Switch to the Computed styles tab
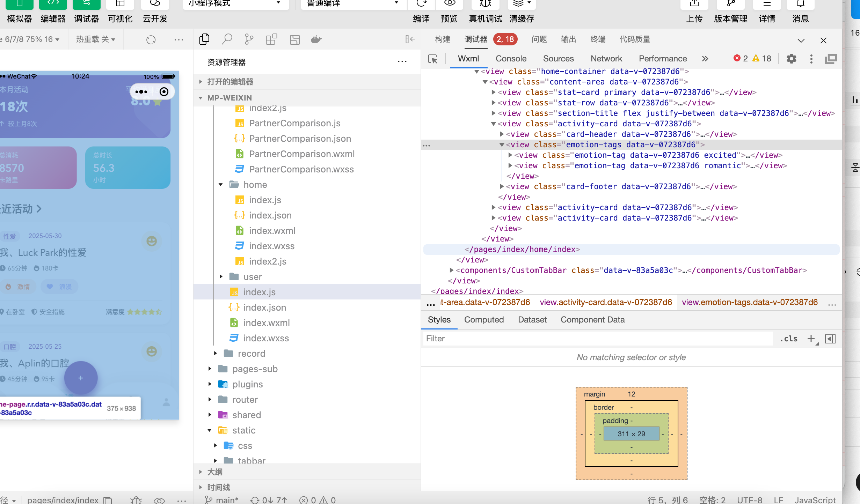Screen dimensions: 860x504 coord(484,320)
